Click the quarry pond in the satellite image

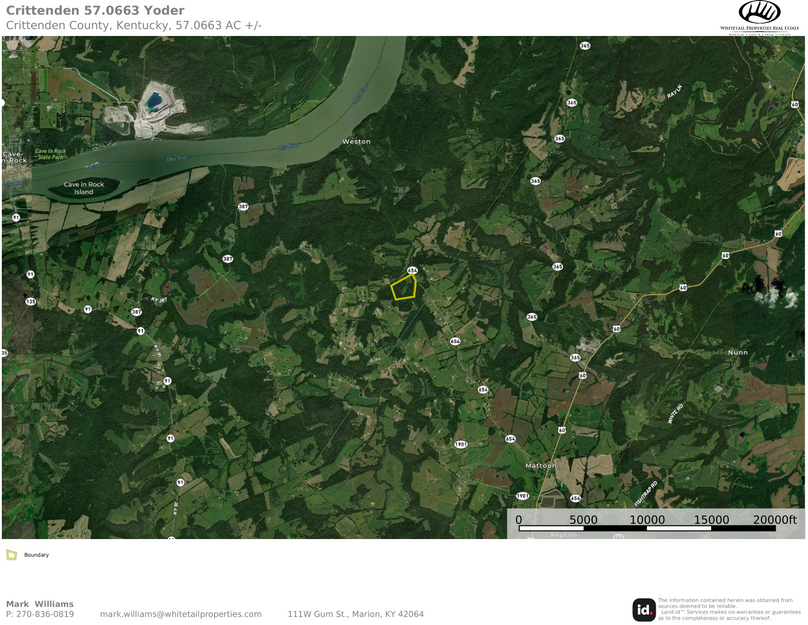pyautogui.click(x=153, y=101)
